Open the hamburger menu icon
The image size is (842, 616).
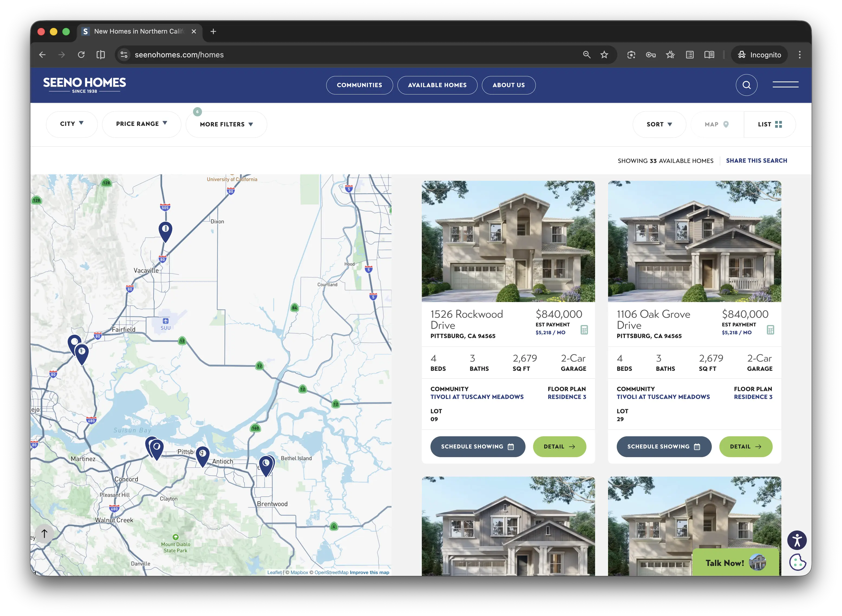(785, 85)
